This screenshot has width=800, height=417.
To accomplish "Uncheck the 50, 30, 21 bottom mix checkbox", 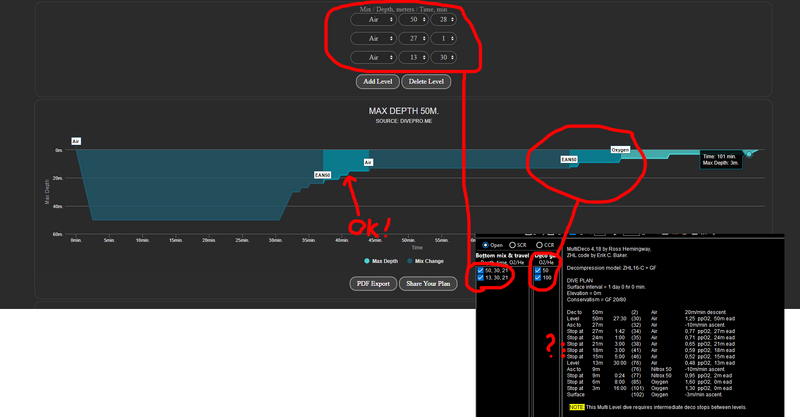I will coord(480,270).
